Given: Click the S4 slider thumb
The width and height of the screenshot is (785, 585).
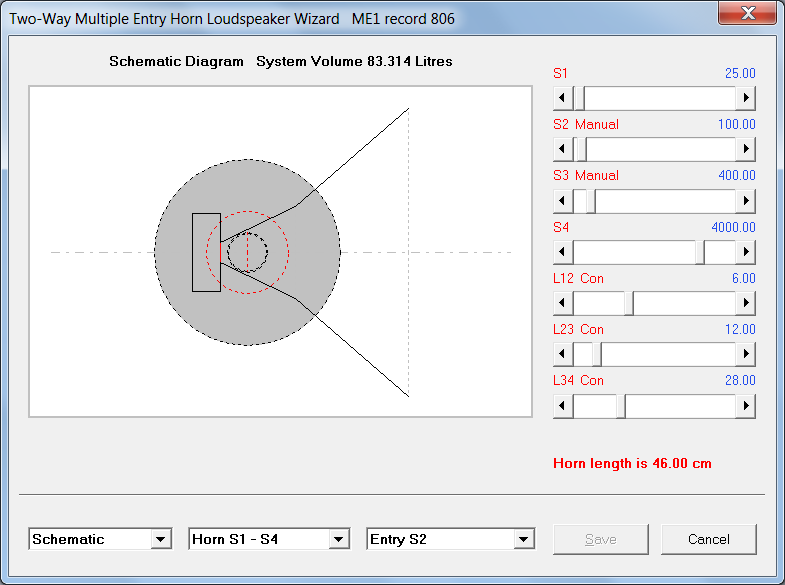Looking at the screenshot, I should [x=700, y=251].
